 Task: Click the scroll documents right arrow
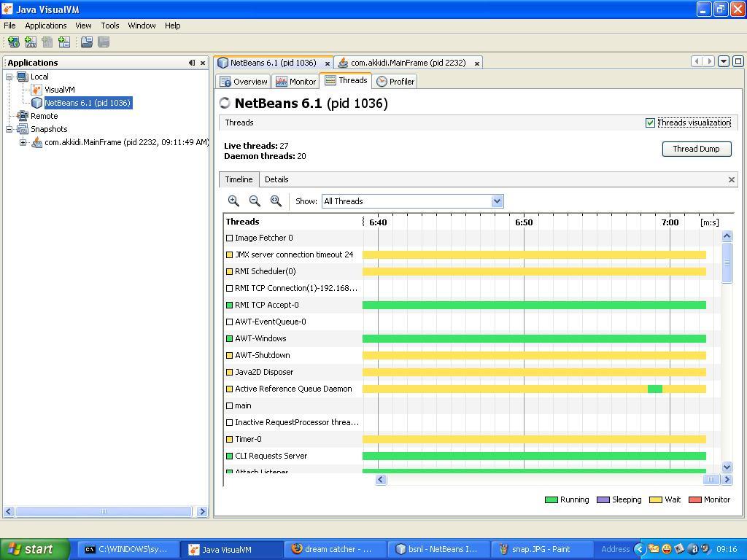tap(709, 61)
